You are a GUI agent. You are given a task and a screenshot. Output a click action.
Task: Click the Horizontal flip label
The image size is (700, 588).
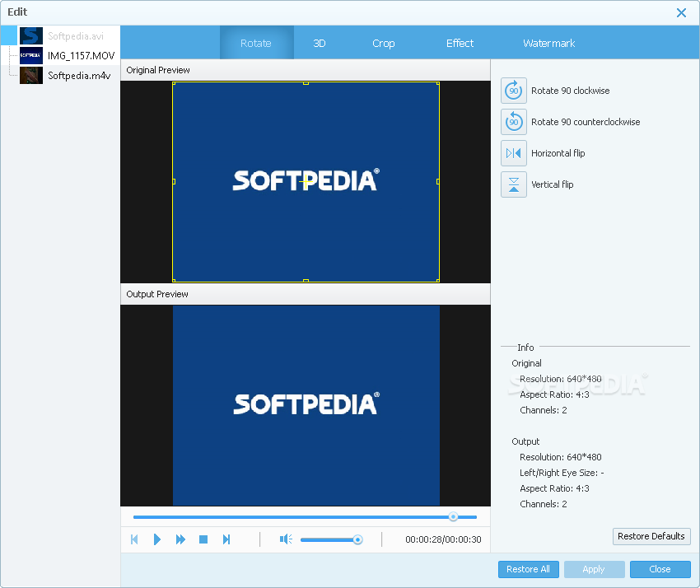tap(558, 153)
